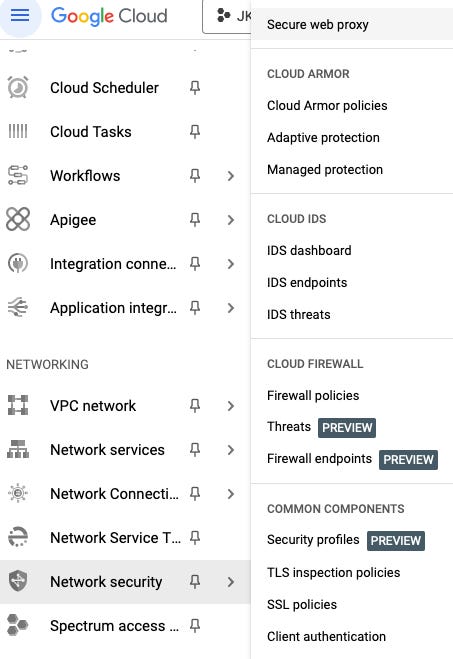Click the Spectrum access hexagon icon
The width and height of the screenshot is (453, 659).
pyautogui.click(x=18, y=625)
